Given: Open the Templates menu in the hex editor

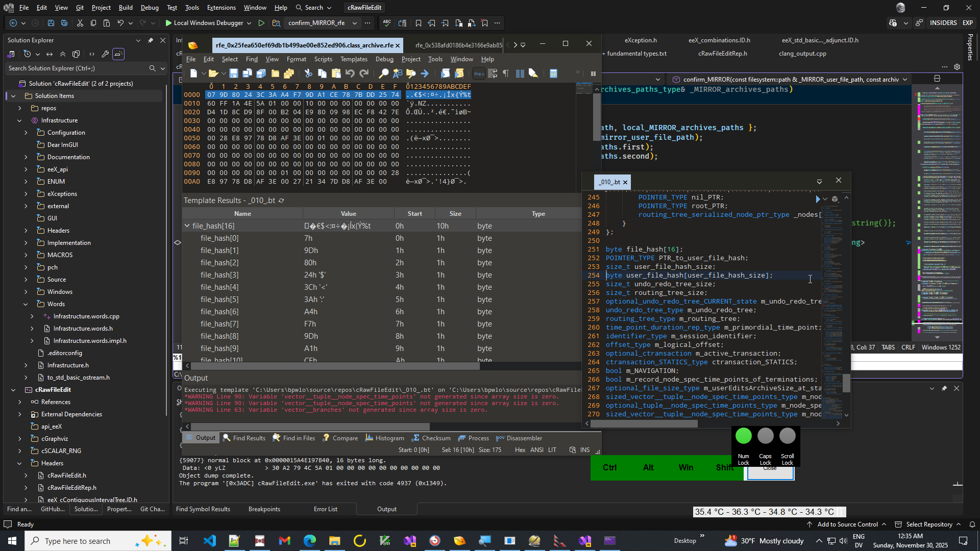Looking at the screenshot, I should 354,59.
